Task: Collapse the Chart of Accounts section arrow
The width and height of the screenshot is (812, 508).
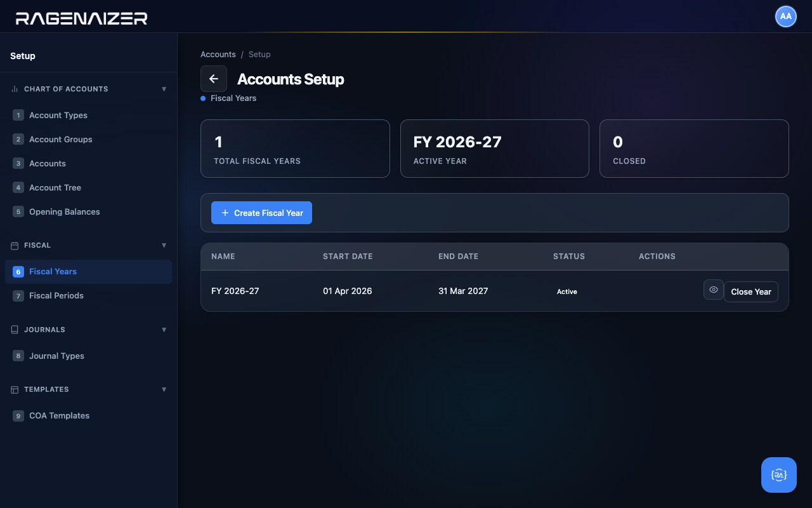Action: (164, 89)
